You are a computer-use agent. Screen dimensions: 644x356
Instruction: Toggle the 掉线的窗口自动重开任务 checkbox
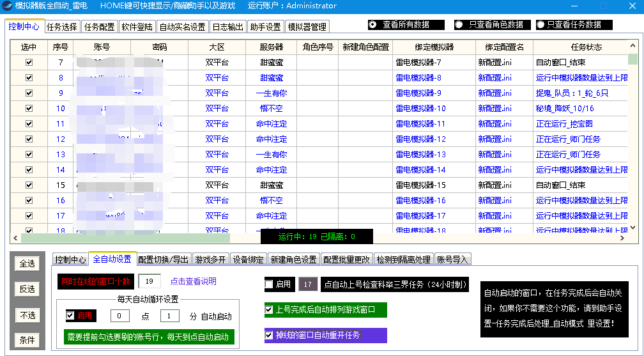(270, 335)
